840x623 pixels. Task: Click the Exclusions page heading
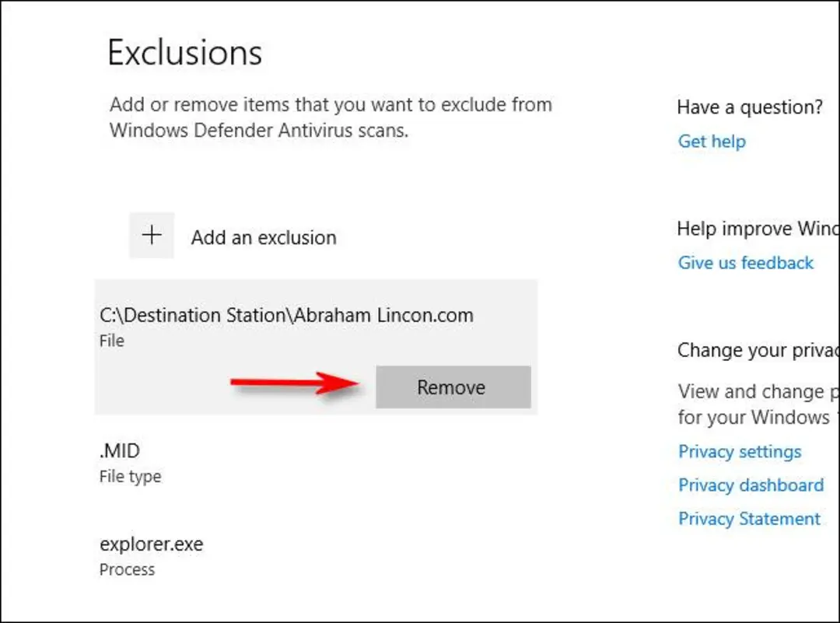pyautogui.click(x=184, y=52)
